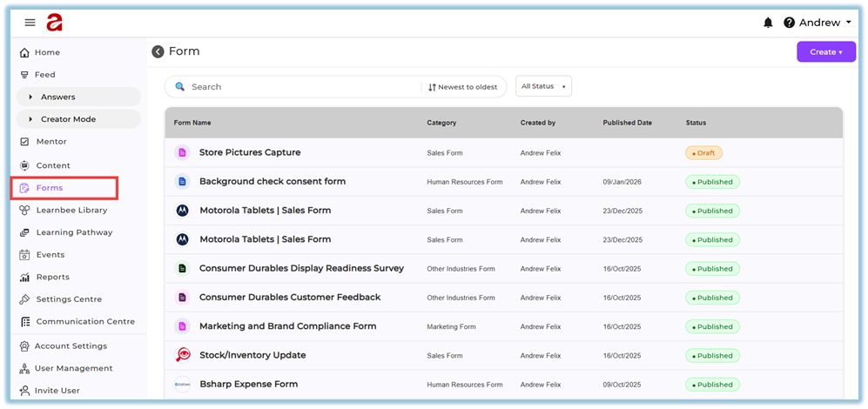
Task: Toggle the Newest to oldest sort order
Action: tap(462, 87)
